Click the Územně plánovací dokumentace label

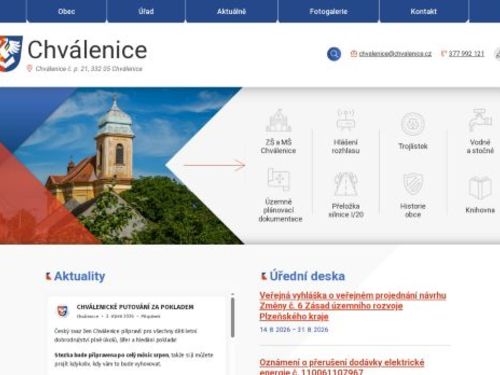pos(280,210)
